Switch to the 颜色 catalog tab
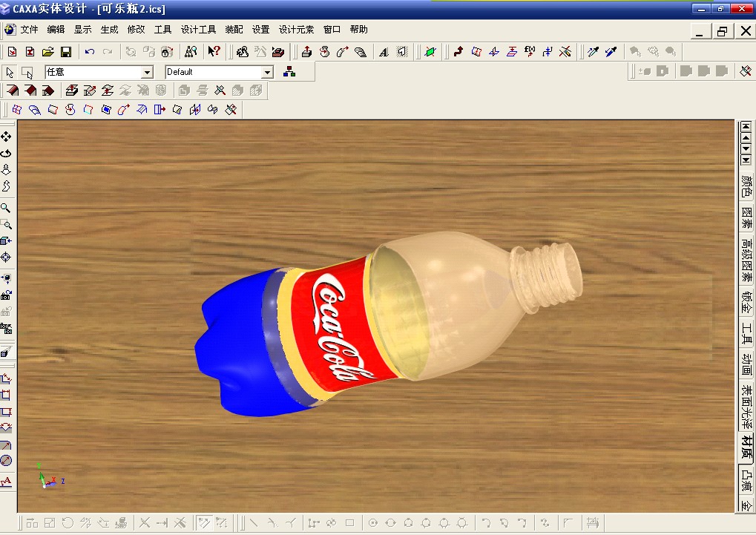This screenshot has height=535, width=756. click(746, 186)
